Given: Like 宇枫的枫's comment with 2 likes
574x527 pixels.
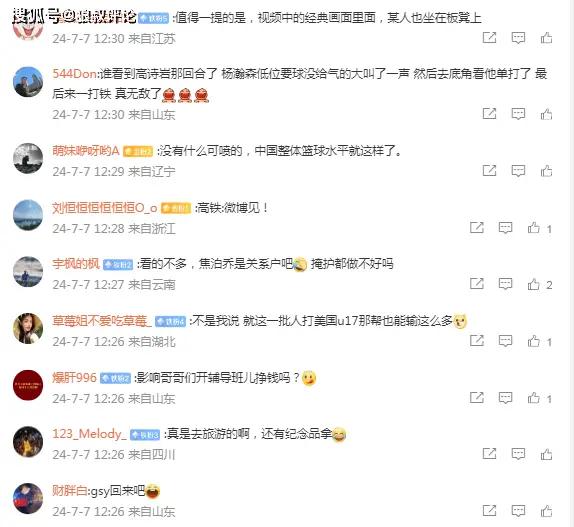Looking at the screenshot, I should point(533,284).
